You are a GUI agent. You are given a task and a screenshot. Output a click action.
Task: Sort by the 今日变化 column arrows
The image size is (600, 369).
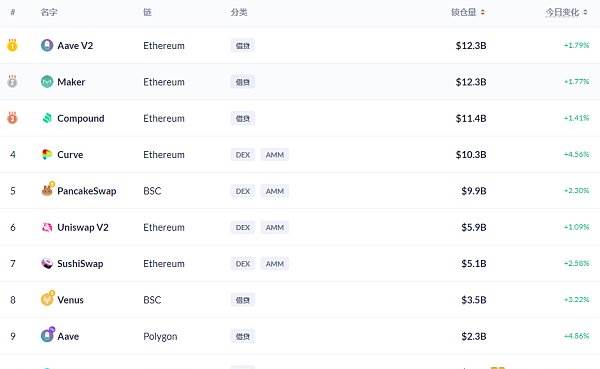pyautogui.click(x=585, y=12)
